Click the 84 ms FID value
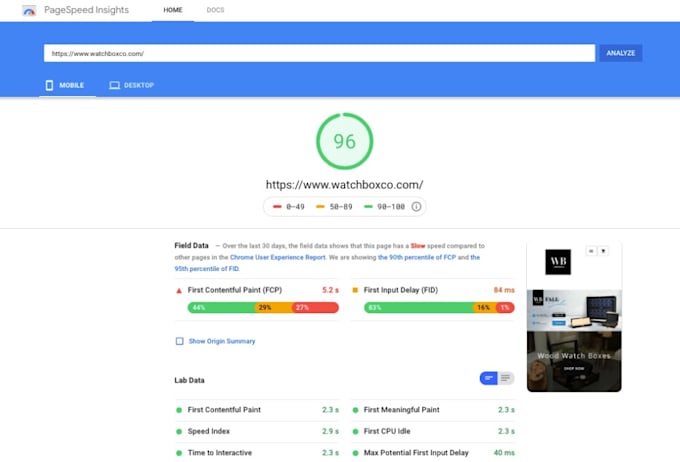The height and width of the screenshot is (462, 680). click(x=504, y=290)
